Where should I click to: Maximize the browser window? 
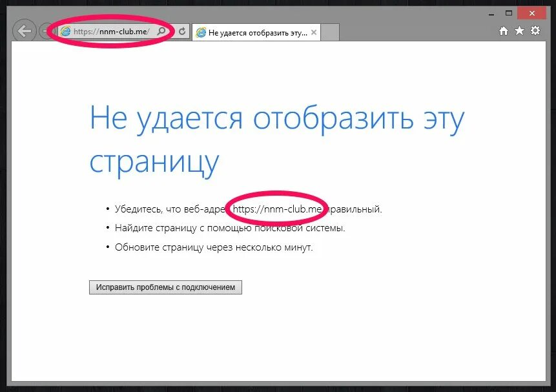(509, 13)
